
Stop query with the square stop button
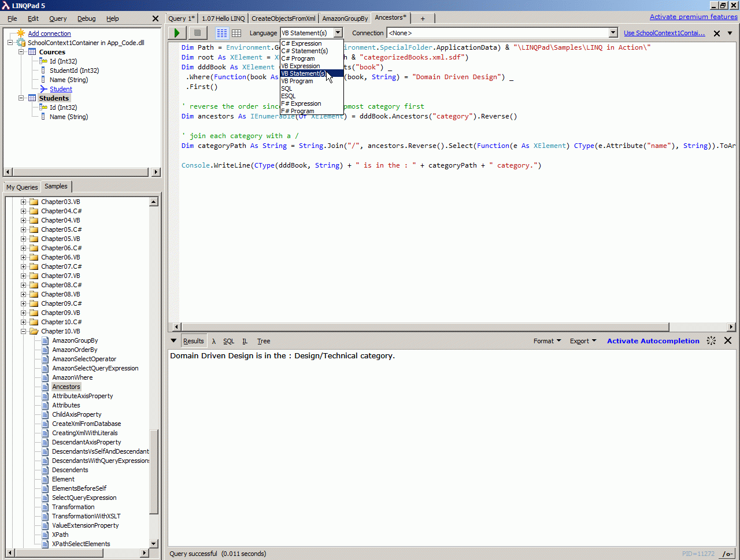(x=198, y=33)
